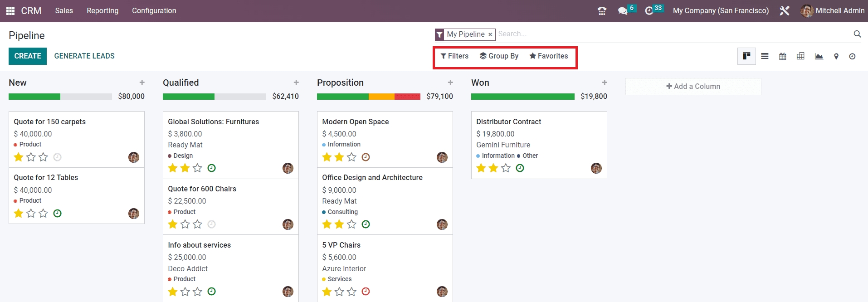Open the Configuration menu
Viewport: 868px width, 302px height.
154,11
